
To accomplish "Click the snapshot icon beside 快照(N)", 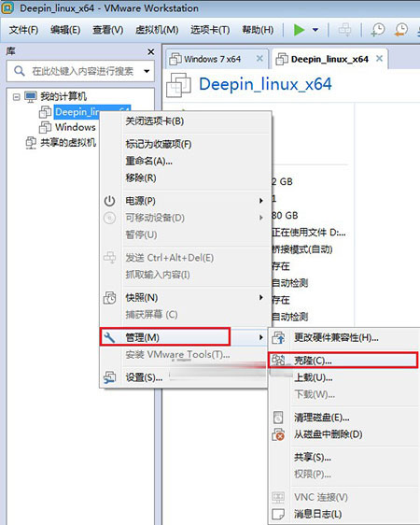I will (x=110, y=298).
